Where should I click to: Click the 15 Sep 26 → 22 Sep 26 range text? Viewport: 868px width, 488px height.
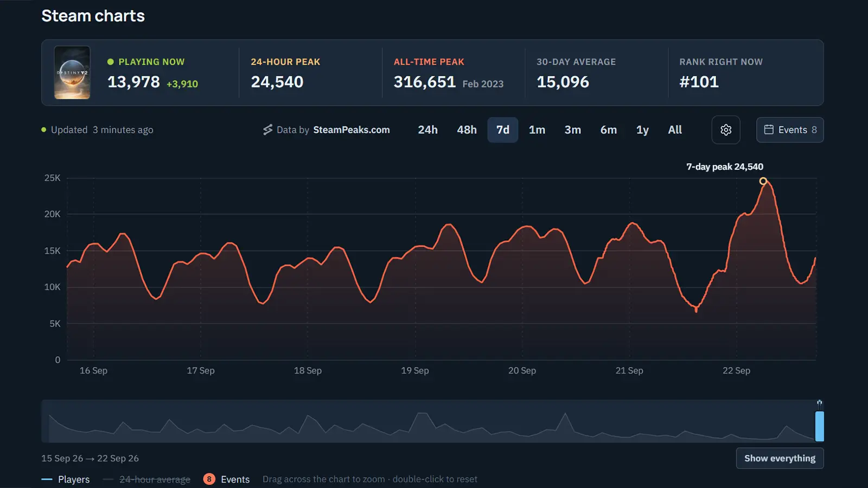tap(90, 459)
